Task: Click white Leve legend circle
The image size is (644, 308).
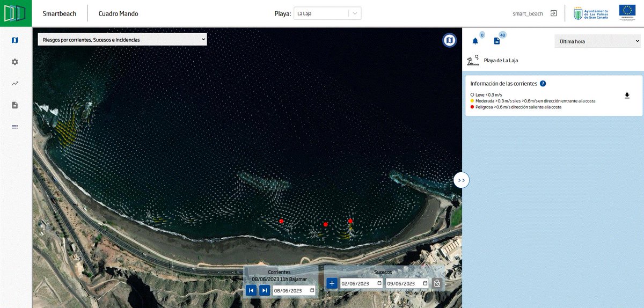Action: tap(472, 94)
